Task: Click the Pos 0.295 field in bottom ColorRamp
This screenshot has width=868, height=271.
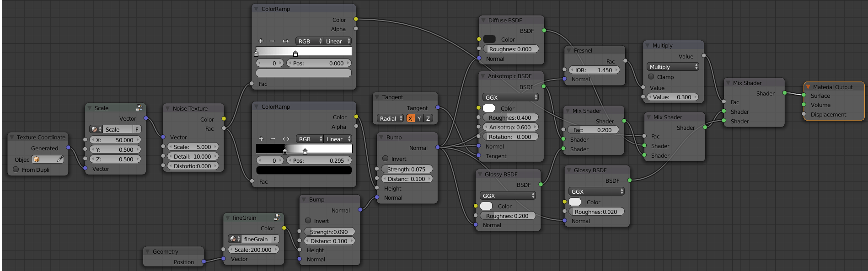Action: click(319, 160)
